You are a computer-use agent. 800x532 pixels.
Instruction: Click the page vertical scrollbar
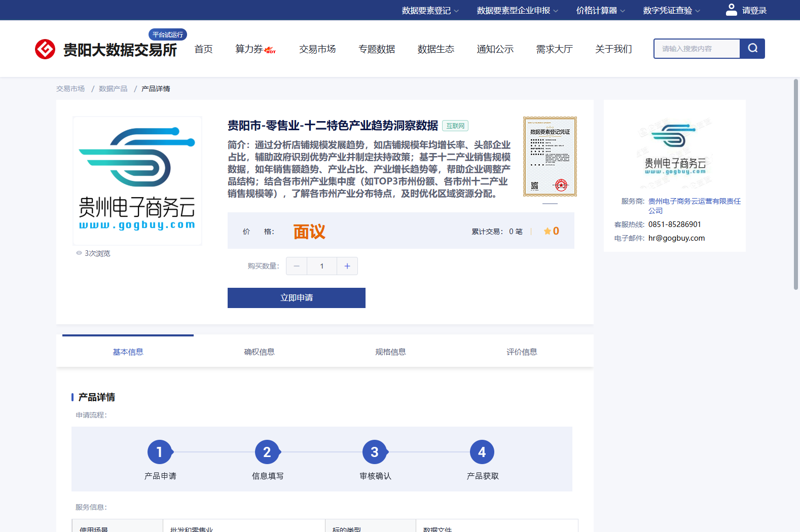[x=796, y=184]
